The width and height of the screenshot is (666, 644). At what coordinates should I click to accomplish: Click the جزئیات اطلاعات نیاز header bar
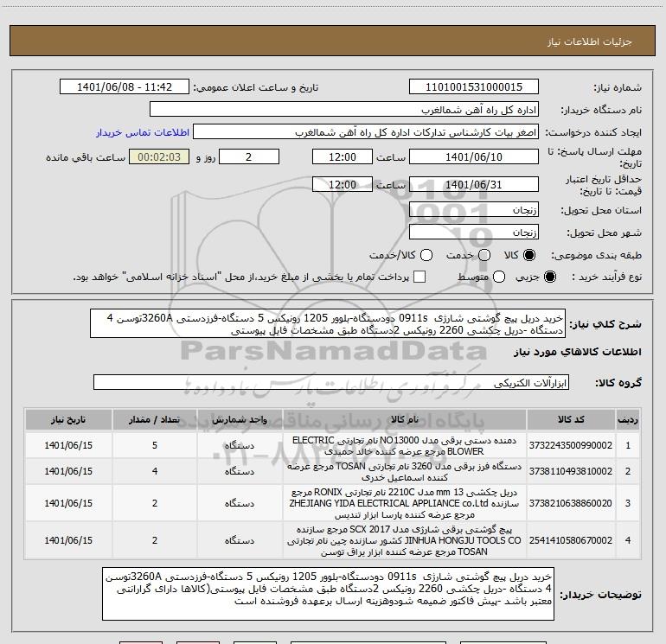[x=332, y=41]
